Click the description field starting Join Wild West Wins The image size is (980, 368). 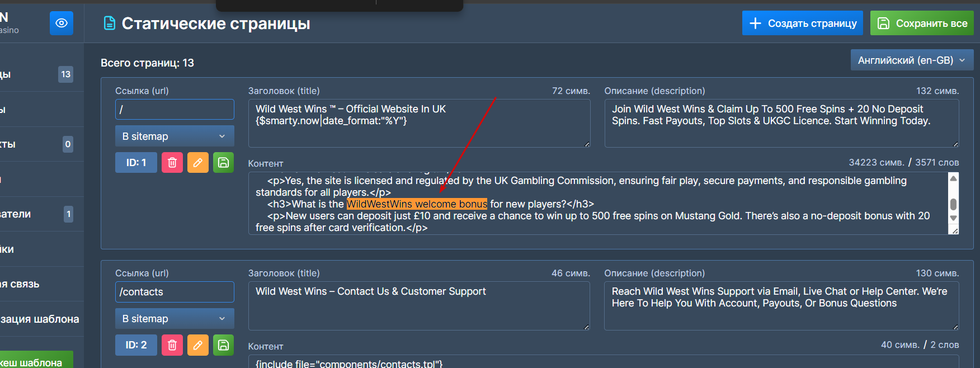[781, 123]
